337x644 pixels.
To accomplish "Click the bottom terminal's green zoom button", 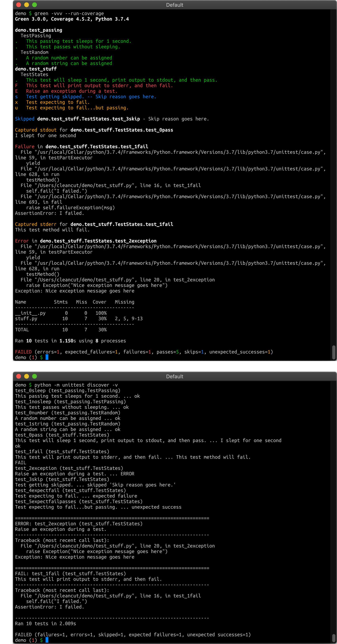I will [x=34, y=376].
